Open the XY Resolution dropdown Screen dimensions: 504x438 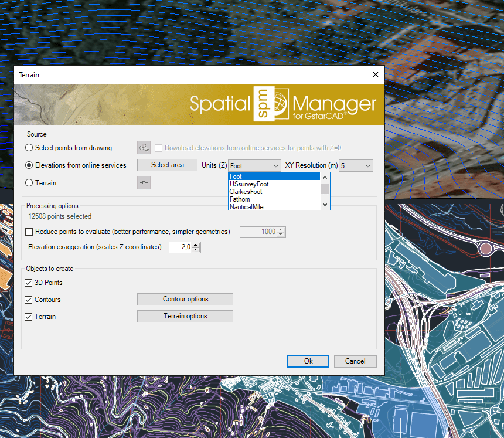point(367,166)
